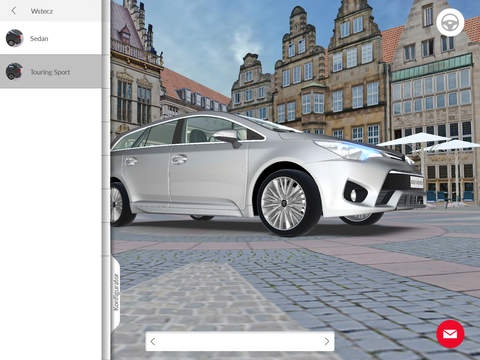
Task: Click the previous arrow in bottom bar
Action: 153,341
